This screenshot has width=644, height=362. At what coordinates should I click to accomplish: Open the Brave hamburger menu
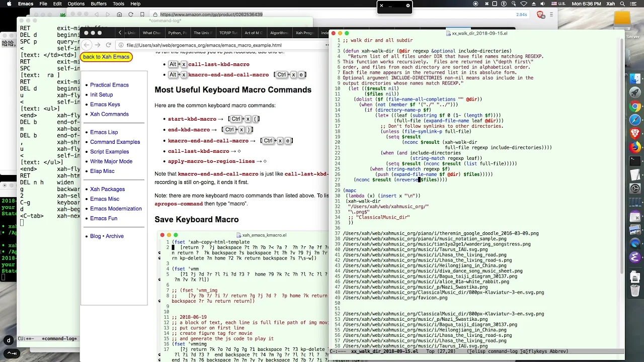coord(552,15)
